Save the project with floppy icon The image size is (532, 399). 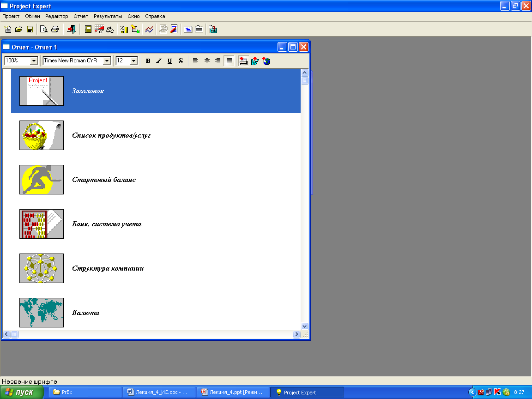click(x=30, y=30)
